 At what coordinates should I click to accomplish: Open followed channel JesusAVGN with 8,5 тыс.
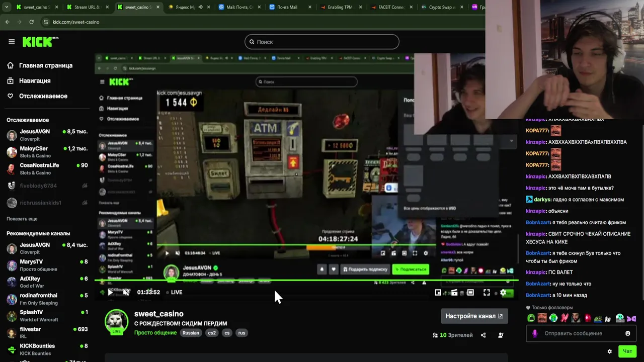pyautogui.click(x=47, y=135)
